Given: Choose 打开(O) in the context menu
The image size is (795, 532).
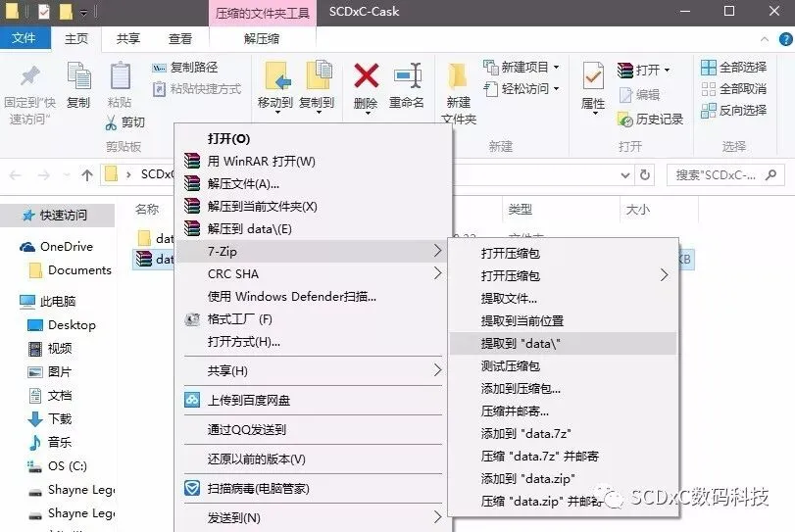Looking at the screenshot, I should tap(313, 139).
